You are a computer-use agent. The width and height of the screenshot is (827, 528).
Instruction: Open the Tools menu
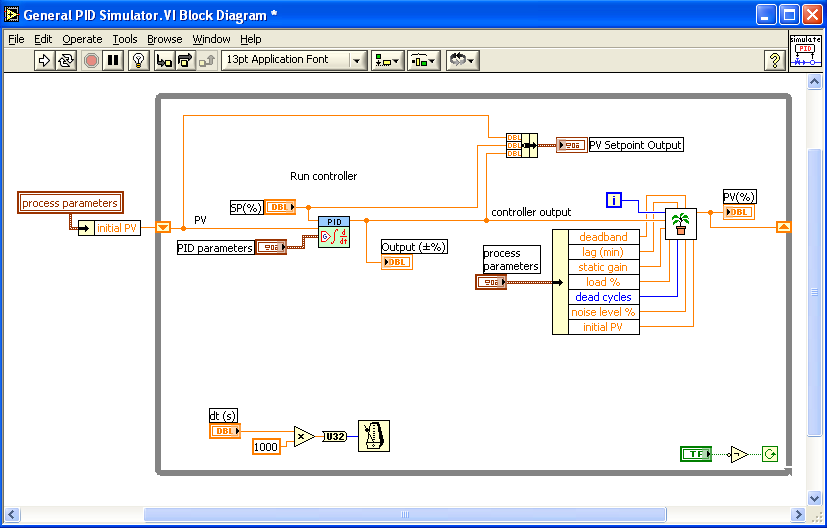pos(125,39)
